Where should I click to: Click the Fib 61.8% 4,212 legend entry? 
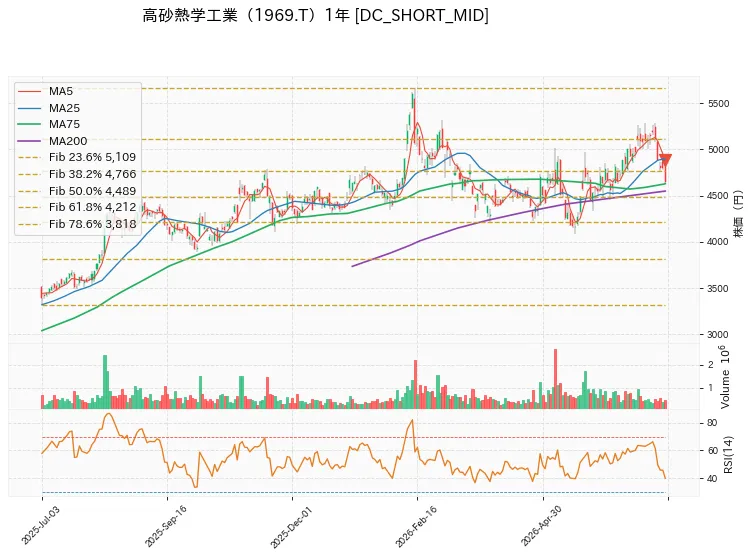[77, 207]
